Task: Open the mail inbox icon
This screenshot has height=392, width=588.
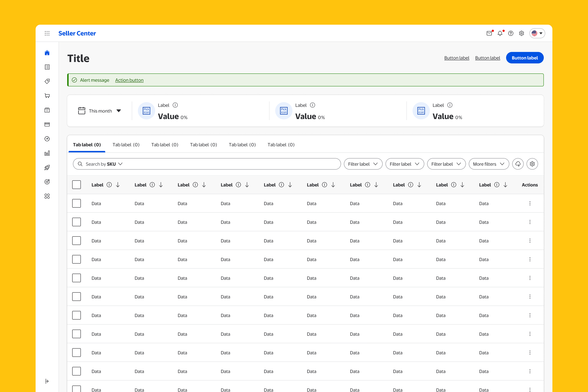Action: coord(489,33)
